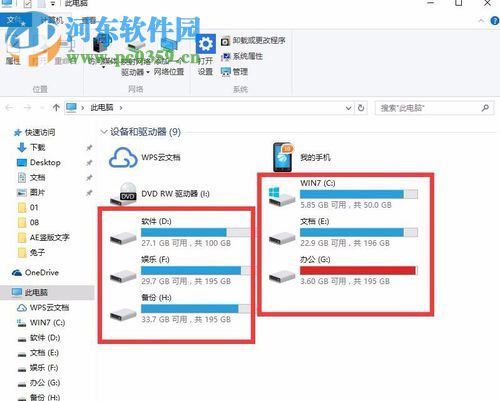Open the address bar history dropdown
Image resolution: width=500 pixels, height=401 pixels.
[348, 108]
